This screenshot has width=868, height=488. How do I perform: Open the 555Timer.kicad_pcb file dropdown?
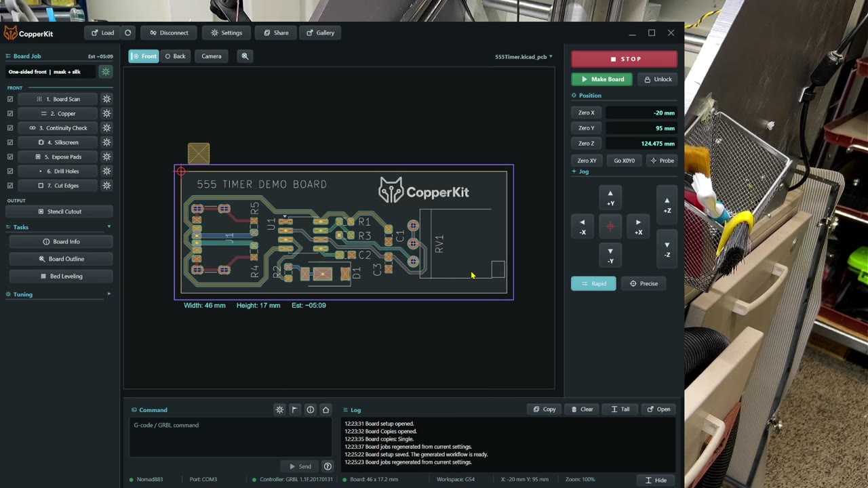click(524, 57)
